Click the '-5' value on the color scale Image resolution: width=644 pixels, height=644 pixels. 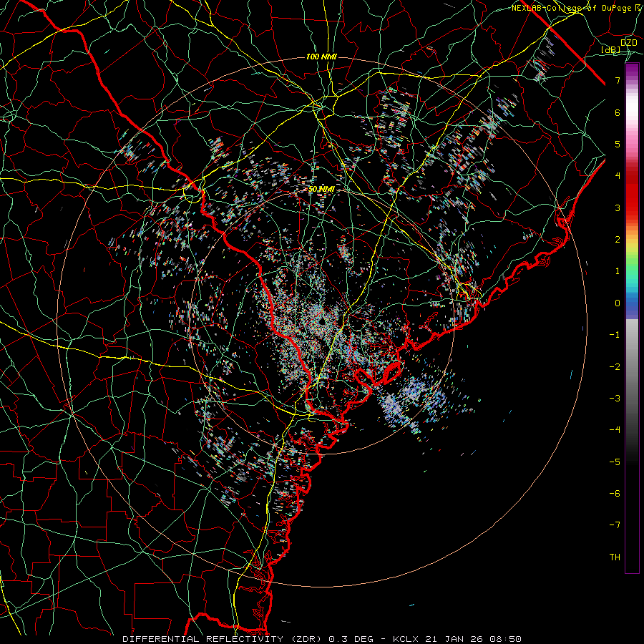coord(615,462)
